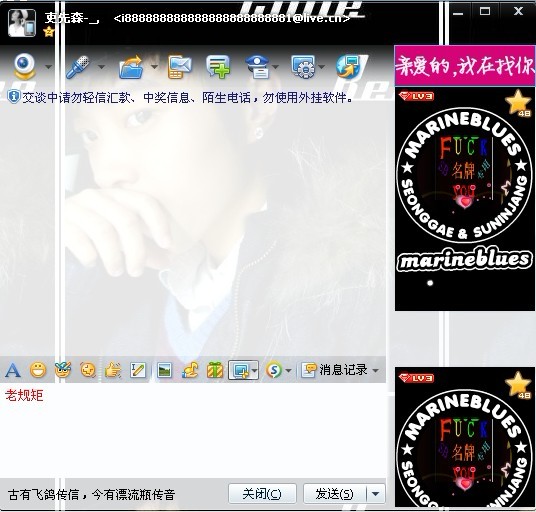Screen dimensions: 536x512
Task: Click the safety warning text 交谈中请勿轻信汇款
Action: 188,98
